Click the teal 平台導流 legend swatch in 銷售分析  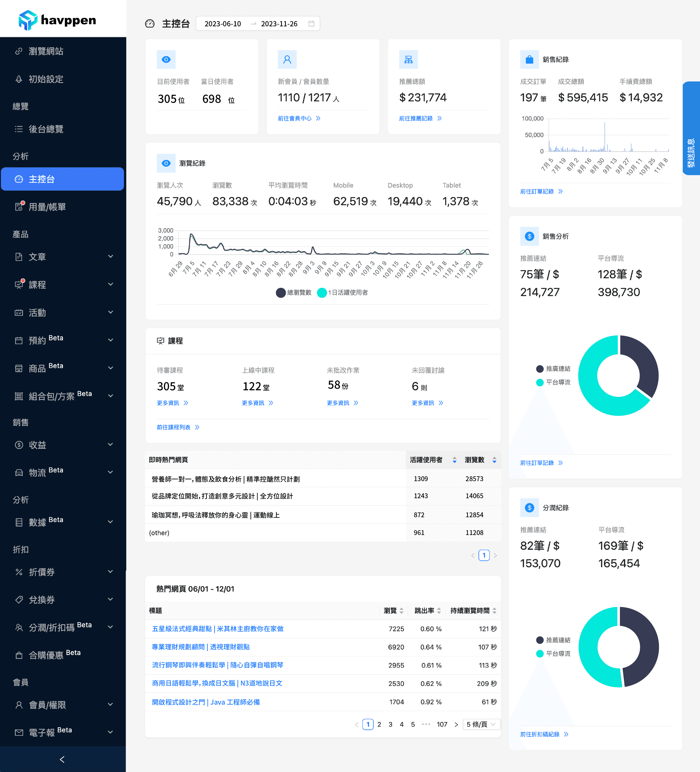click(540, 383)
